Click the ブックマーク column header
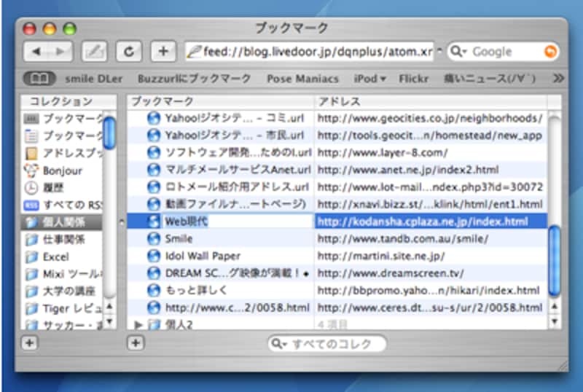This screenshot has height=392, width=583. pos(221,101)
